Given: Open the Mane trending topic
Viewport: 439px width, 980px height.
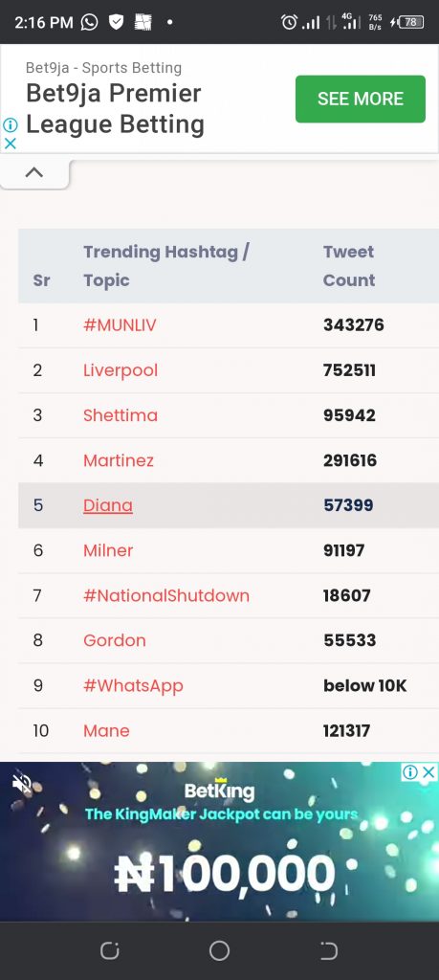Looking at the screenshot, I should [106, 730].
